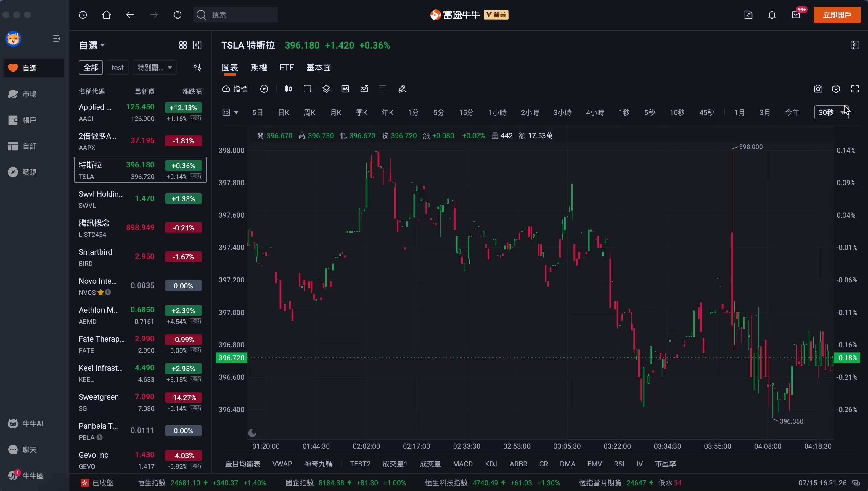
Task: Switch to the 期權 tab
Action: 259,67
